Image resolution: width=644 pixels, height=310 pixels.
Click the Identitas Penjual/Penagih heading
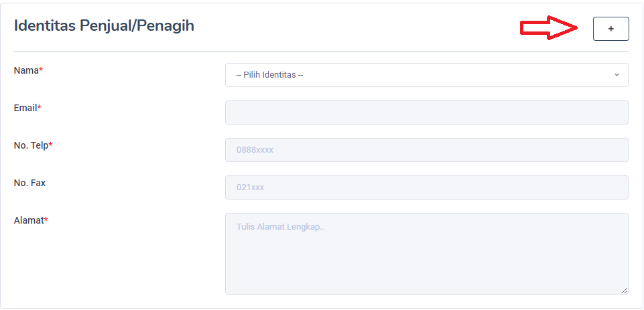(104, 26)
